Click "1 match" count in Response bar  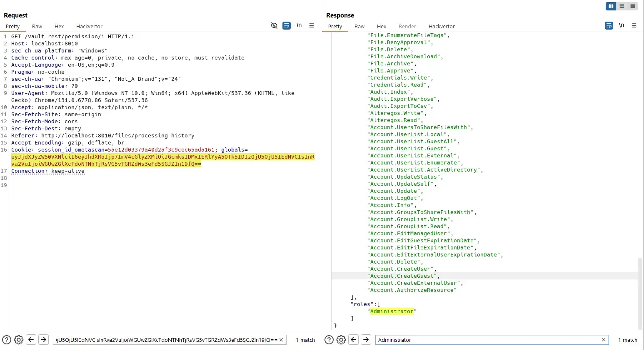pyautogui.click(x=628, y=340)
